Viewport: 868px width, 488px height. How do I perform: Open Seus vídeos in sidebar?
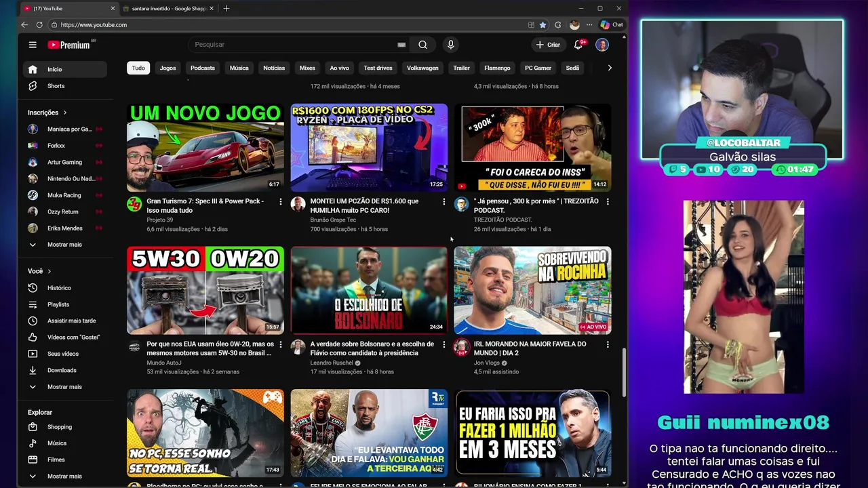[66, 354]
